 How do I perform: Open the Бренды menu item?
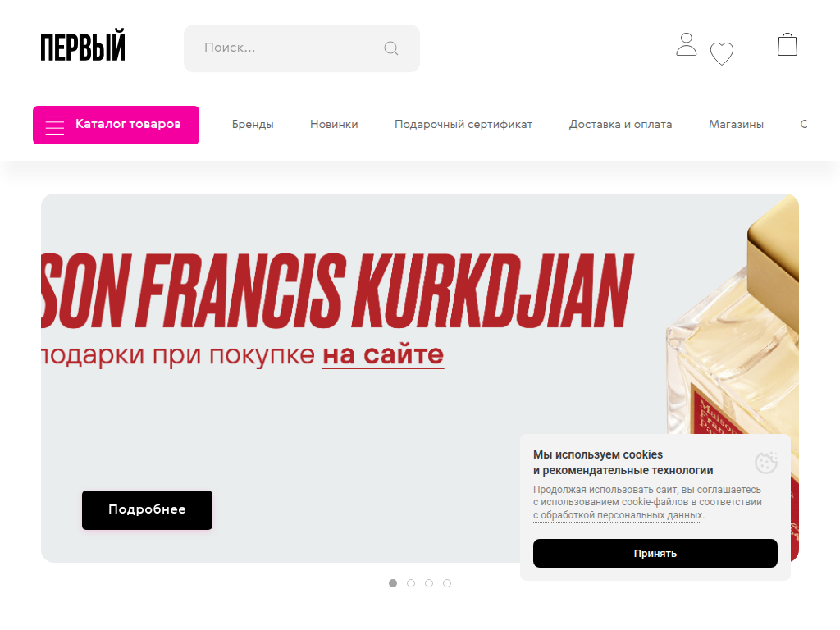coord(253,125)
